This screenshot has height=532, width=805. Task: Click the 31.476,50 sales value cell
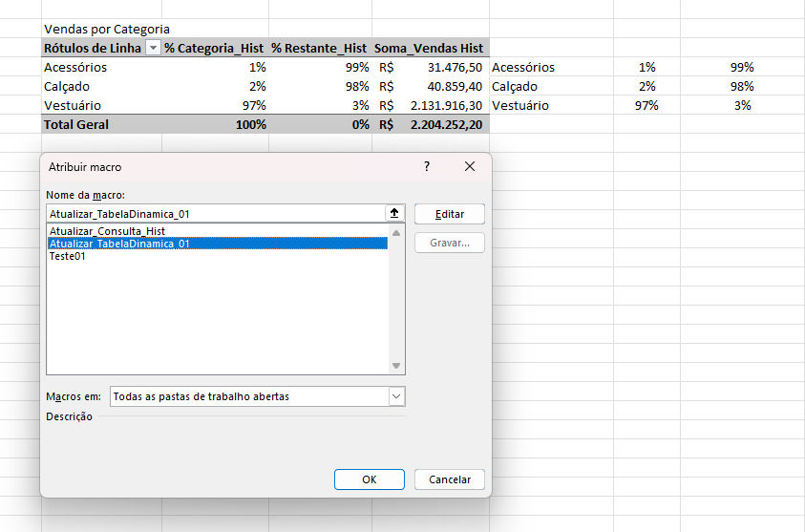point(431,67)
